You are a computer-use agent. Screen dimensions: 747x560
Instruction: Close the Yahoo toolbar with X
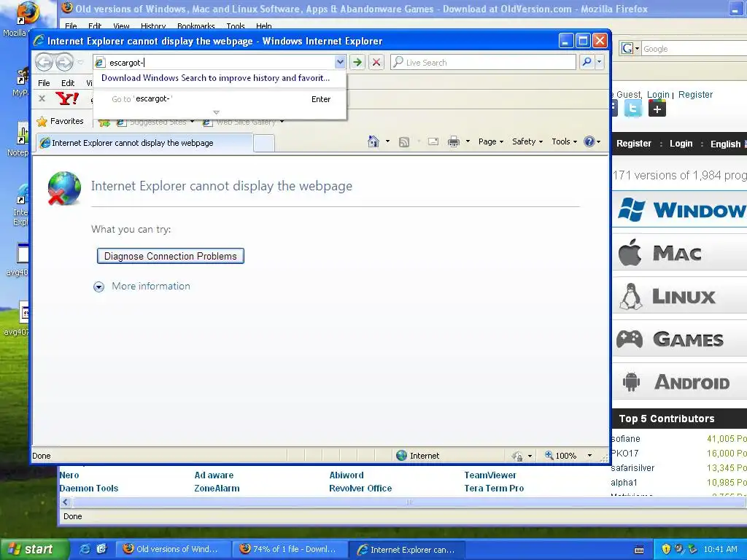tap(42, 98)
